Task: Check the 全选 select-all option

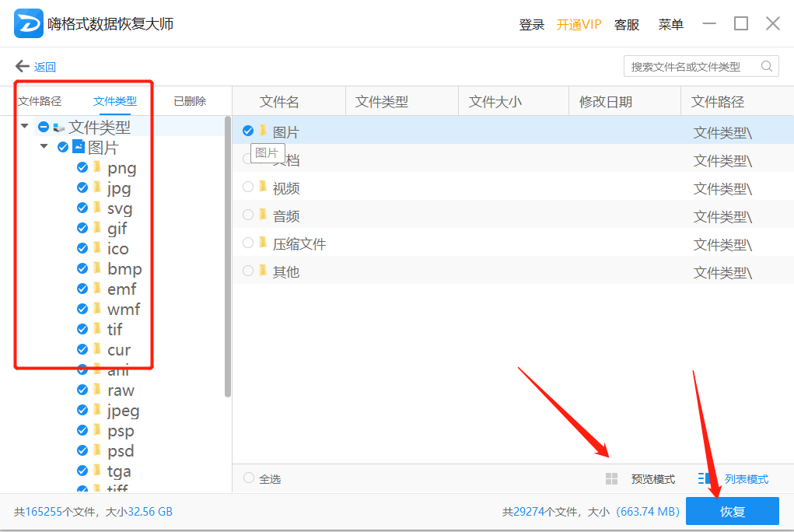Action: coord(249,478)
